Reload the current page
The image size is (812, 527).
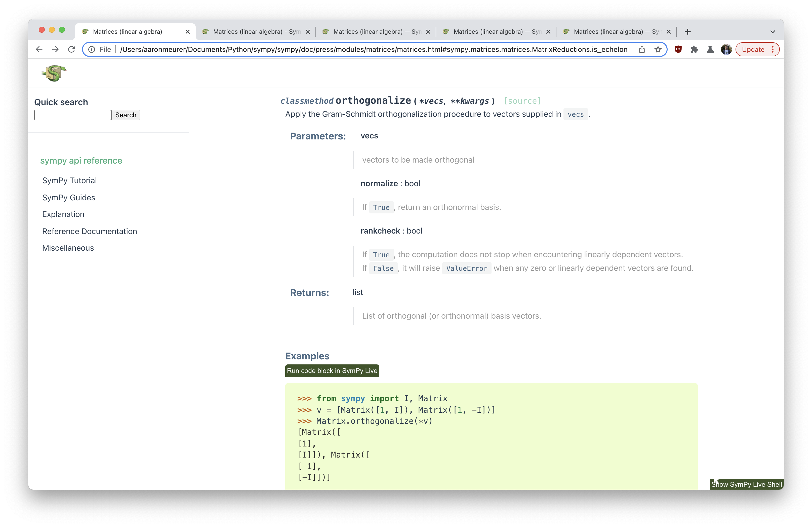coord(72,49)
